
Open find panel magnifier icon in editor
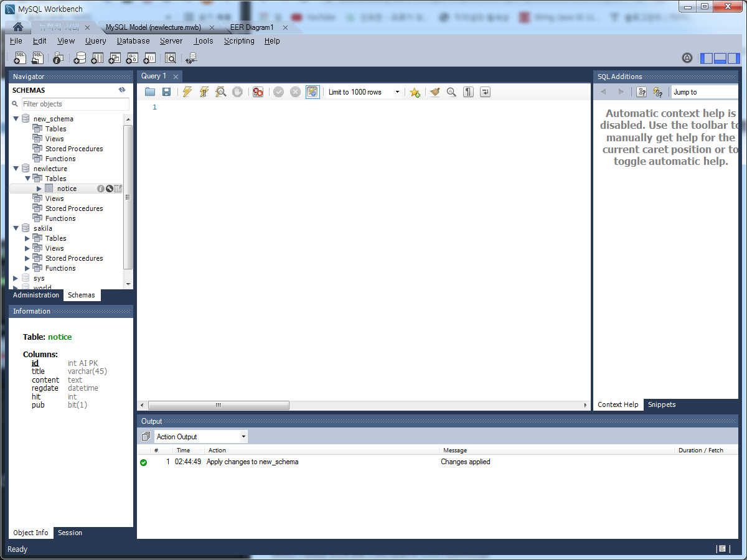tap(451, 92)
